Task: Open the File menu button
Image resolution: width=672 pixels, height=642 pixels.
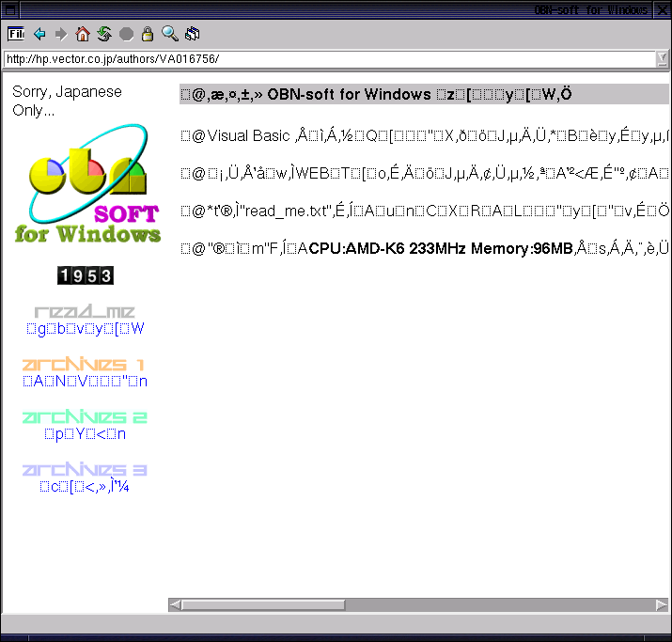Action: 16,34
